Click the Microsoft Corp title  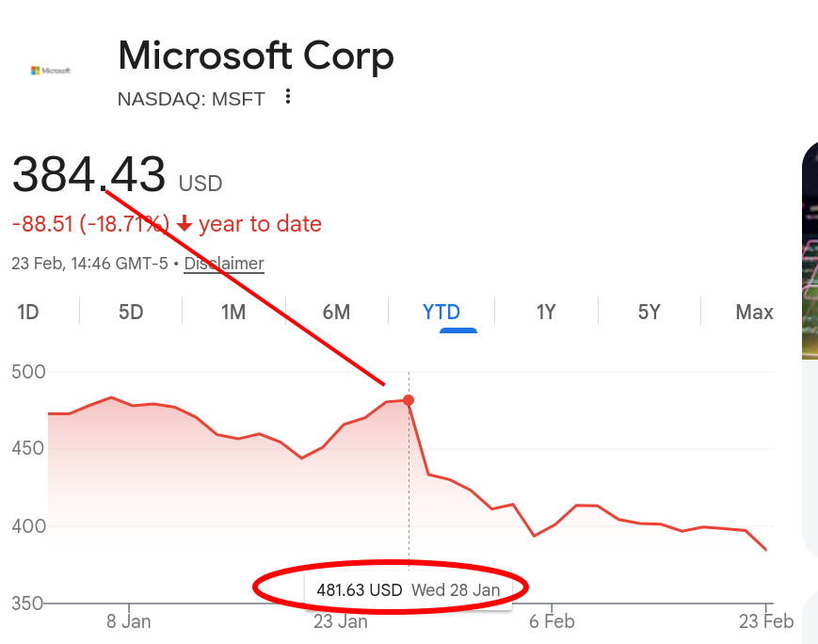255,56
